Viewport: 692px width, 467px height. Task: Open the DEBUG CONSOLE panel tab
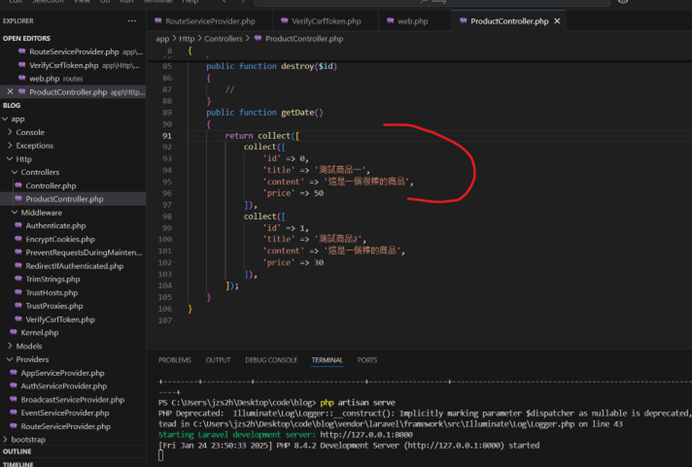pos(271,360)
